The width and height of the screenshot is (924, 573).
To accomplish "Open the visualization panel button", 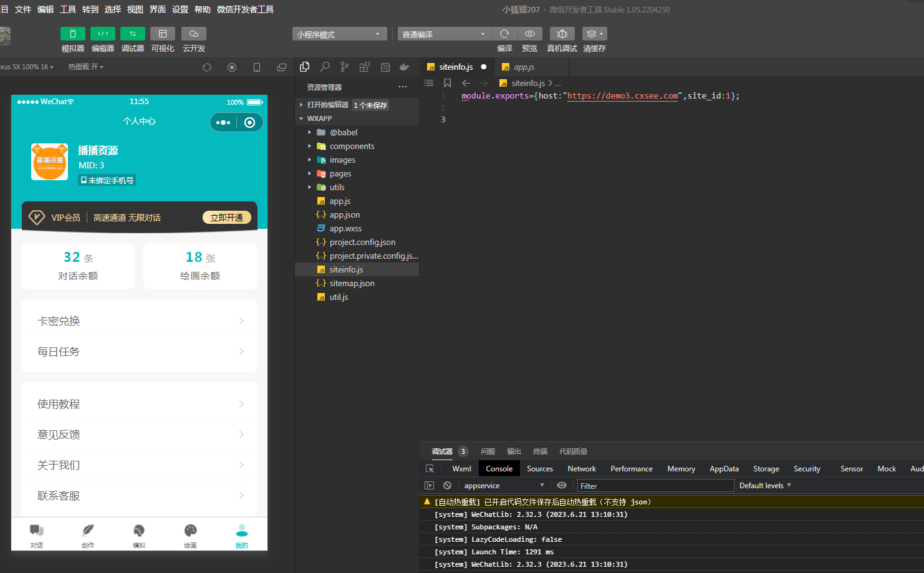I will click(163, 34).
